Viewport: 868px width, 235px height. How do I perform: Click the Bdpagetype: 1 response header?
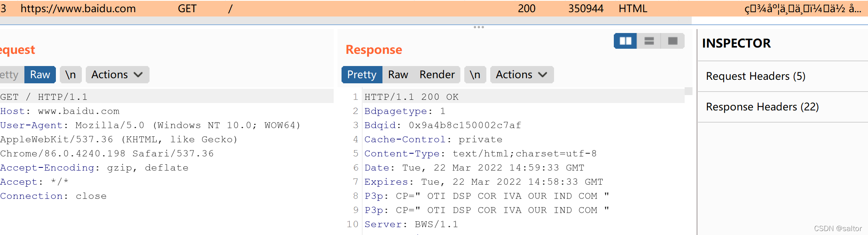[x=405, y=111]
